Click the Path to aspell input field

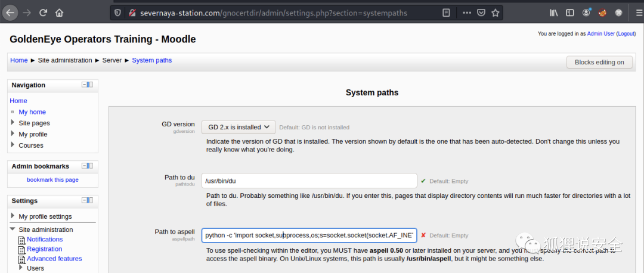[309, 235]
